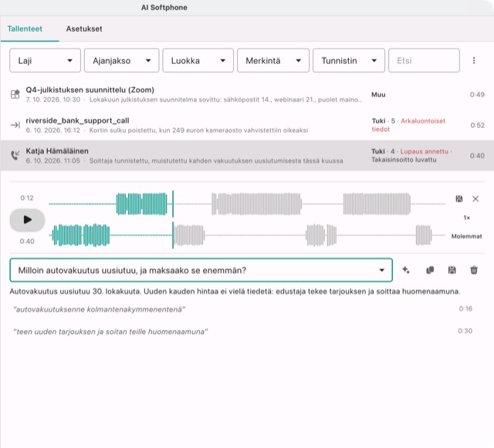Play the recording
The image size is (494, 448).
click(x=28, y=220)
